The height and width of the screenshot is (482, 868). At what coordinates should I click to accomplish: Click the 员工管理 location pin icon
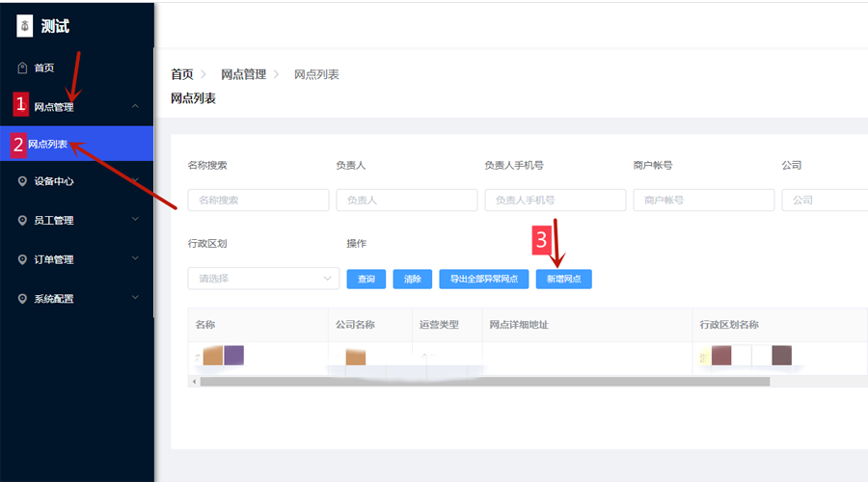pos(22,221)
